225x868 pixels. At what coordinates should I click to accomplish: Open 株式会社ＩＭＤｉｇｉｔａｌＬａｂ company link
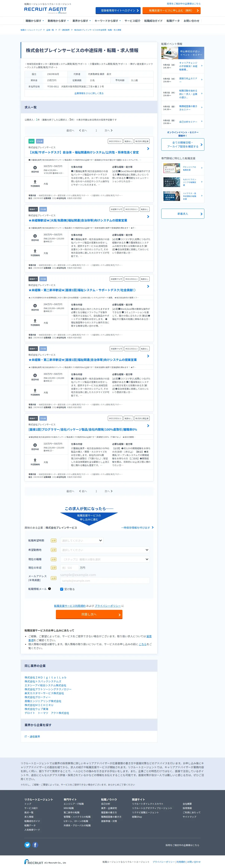click(x=45, y=677)
